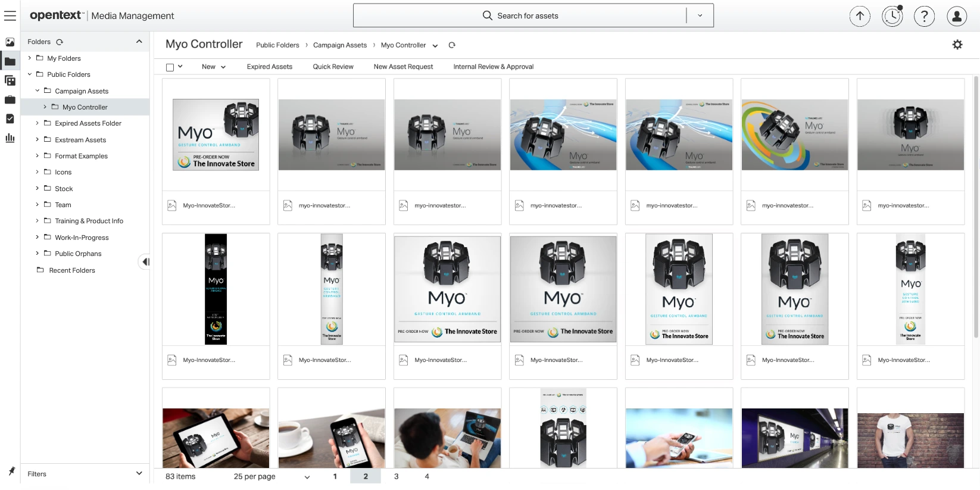The height and width of the screenshot is (490, 980).
Task: Open the tablet-in-hands photo thumbnail
Action: click(216, 438)
